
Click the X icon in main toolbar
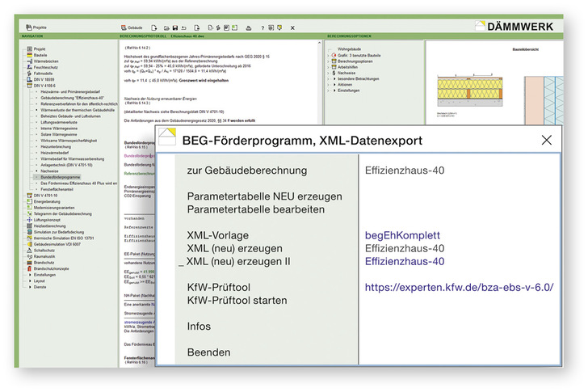[x=293, y=27]
